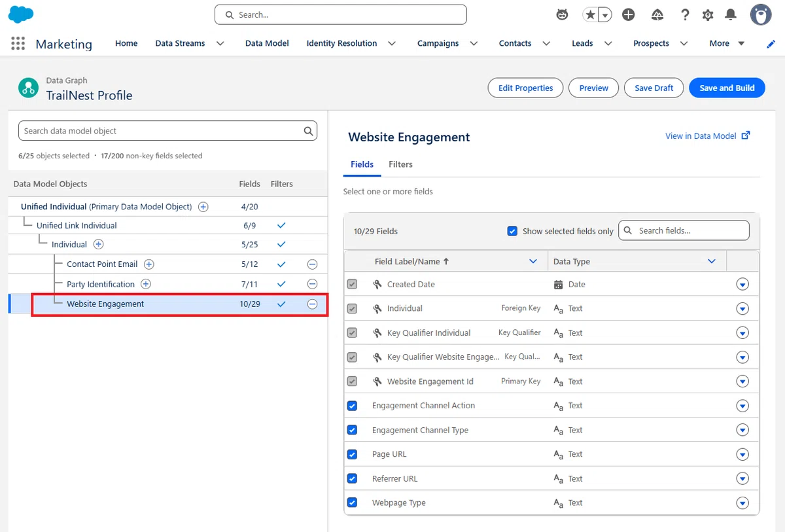Screen dimensions: 785x532
Task: Click plus icon next to Individual
Action: (x=98, y=244)
